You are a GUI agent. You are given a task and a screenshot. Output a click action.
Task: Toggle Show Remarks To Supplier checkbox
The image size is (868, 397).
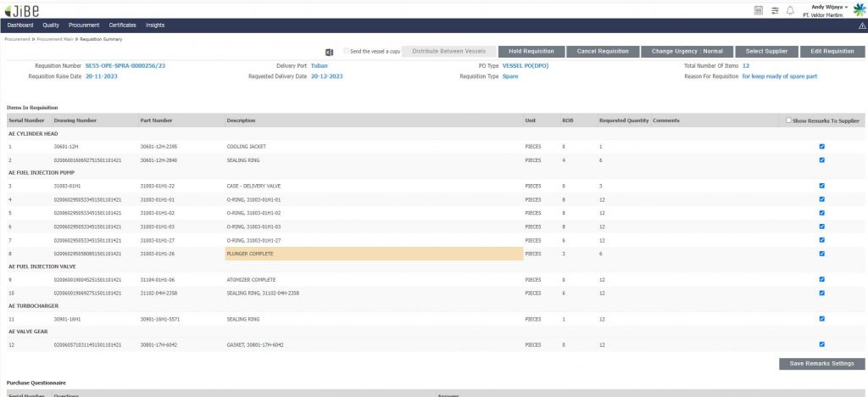pos(789,120)
